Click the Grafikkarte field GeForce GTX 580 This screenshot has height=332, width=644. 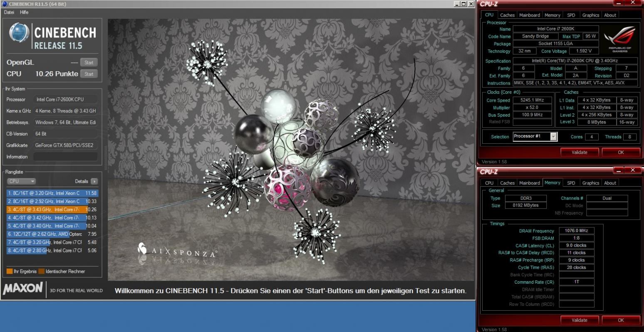(66, 145)
